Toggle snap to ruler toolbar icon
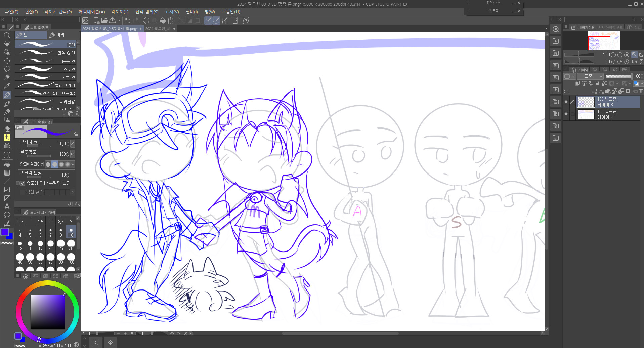Image resolution: width=644 pixels, height=348 pixels. coord(208,21)
